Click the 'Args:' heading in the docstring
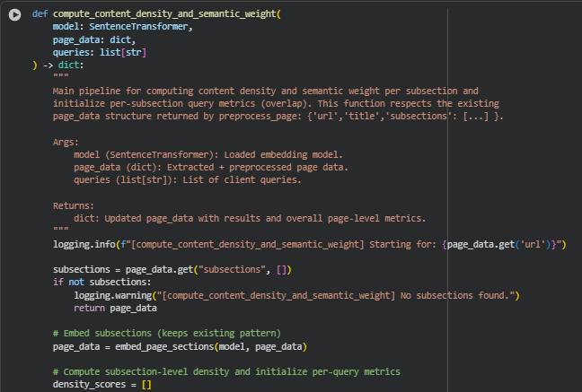The width and height of the screenshot is (582, 392). pyautogui.click(x=66, y=142)
